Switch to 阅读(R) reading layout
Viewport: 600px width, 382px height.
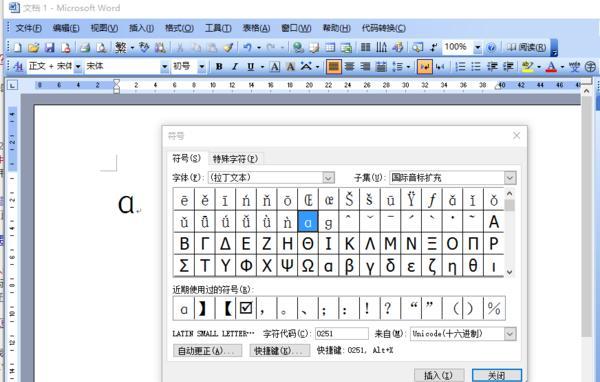(527, 47)
